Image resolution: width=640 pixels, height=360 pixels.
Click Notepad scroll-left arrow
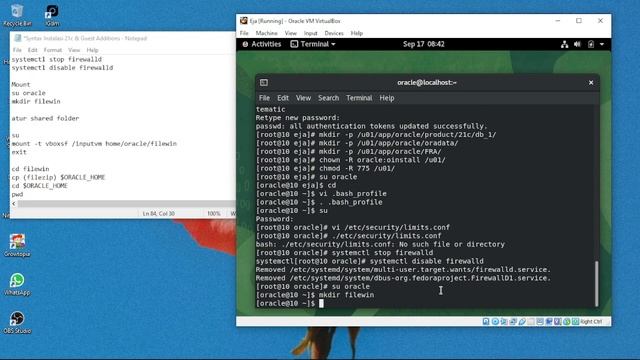pyautogui.click(x=14, y=203)
